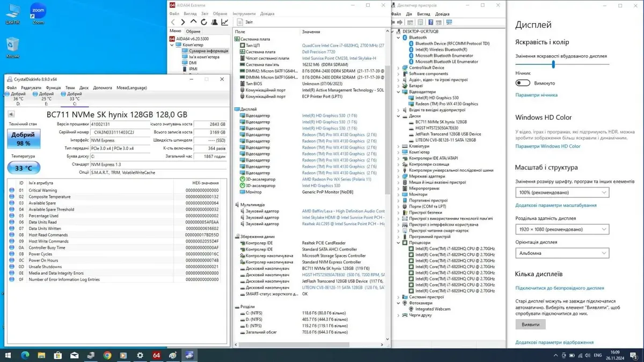Click the display brightness slider

tap(553, 64)
